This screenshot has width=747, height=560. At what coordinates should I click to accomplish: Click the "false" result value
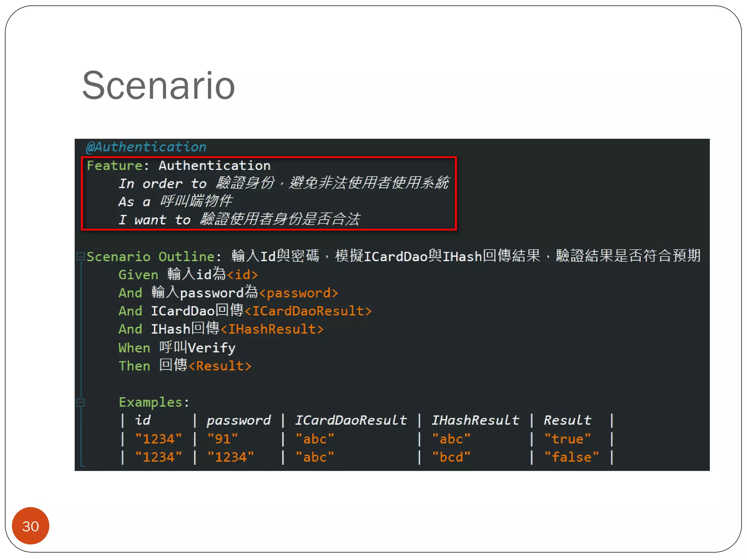pos(571,457)
